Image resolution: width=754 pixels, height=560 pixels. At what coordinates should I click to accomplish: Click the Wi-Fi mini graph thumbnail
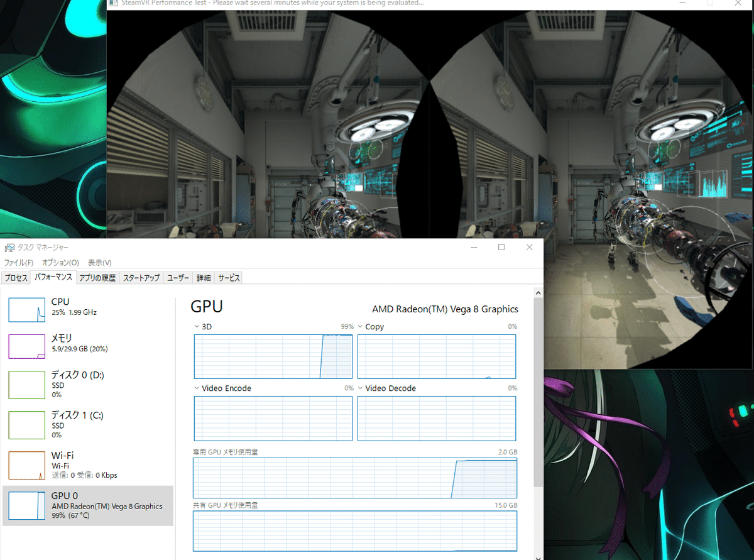[26, 466]
